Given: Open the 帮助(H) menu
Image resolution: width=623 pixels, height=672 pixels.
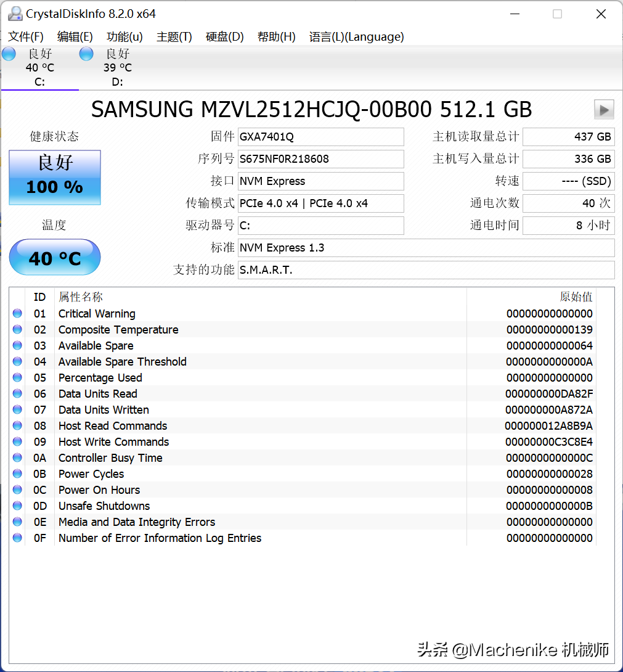Looking at the screenshot, I should point(276,37).
